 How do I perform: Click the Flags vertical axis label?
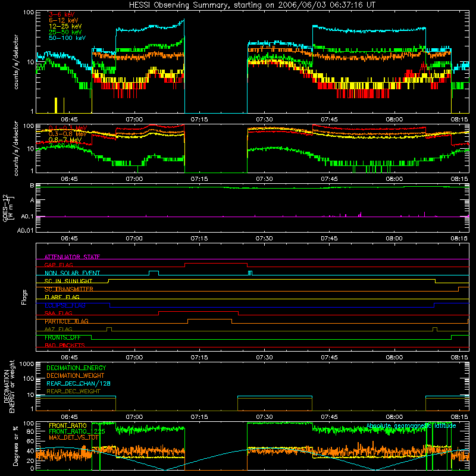(x=24, y=297)
